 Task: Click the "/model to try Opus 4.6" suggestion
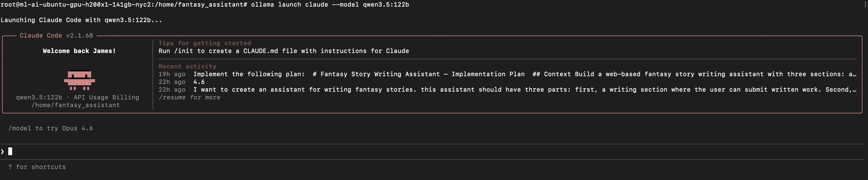51,128
